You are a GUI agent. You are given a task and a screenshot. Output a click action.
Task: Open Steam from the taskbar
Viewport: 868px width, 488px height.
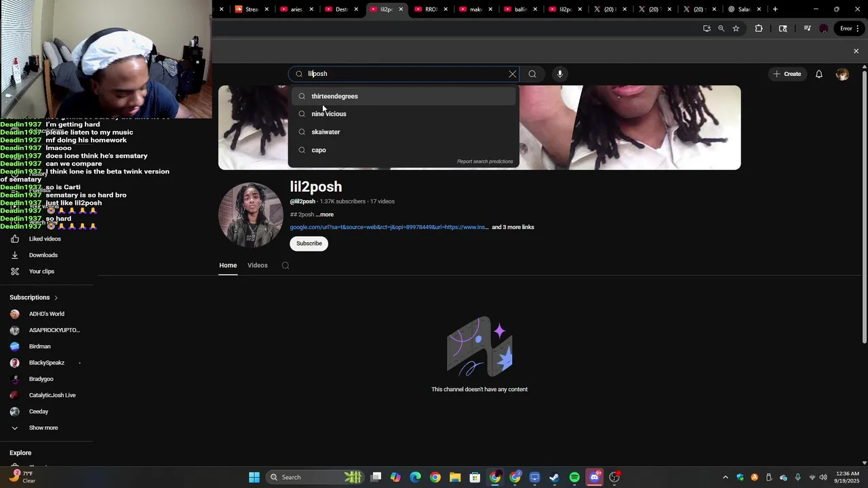coord(554,477)
